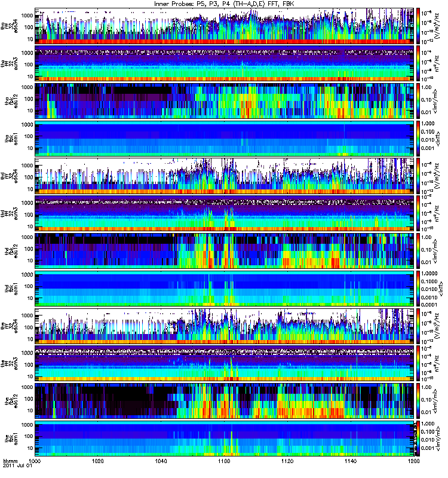The image size is (448, 478).
Task: Click the '<|nT|>' unit label of tha fbk scm1
Action: pyautogui.click(x=438, y=139)
